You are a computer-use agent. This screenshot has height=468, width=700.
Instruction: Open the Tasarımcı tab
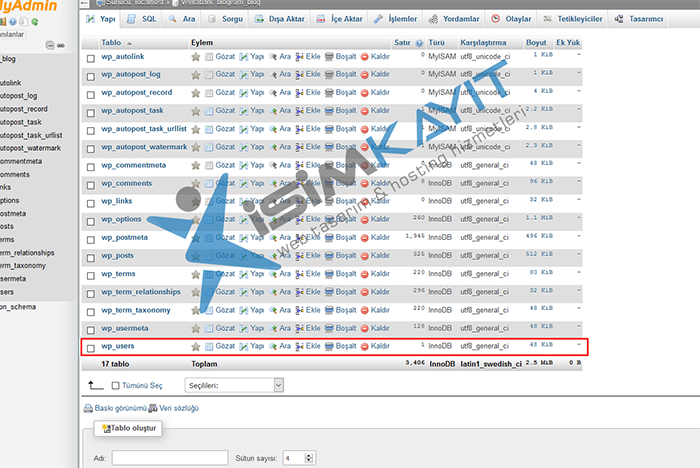click(x=639, y=19)
